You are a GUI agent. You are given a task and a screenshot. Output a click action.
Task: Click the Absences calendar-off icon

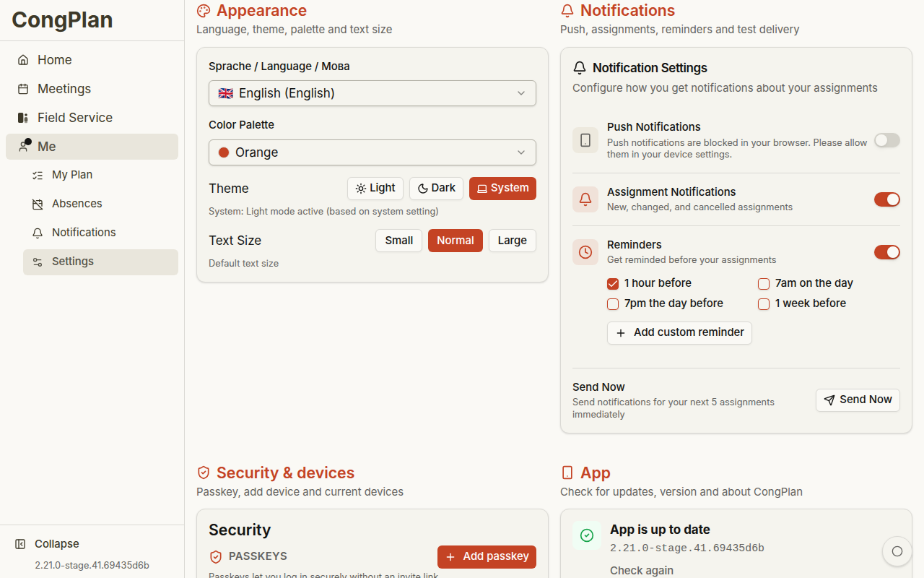(38, 204)
